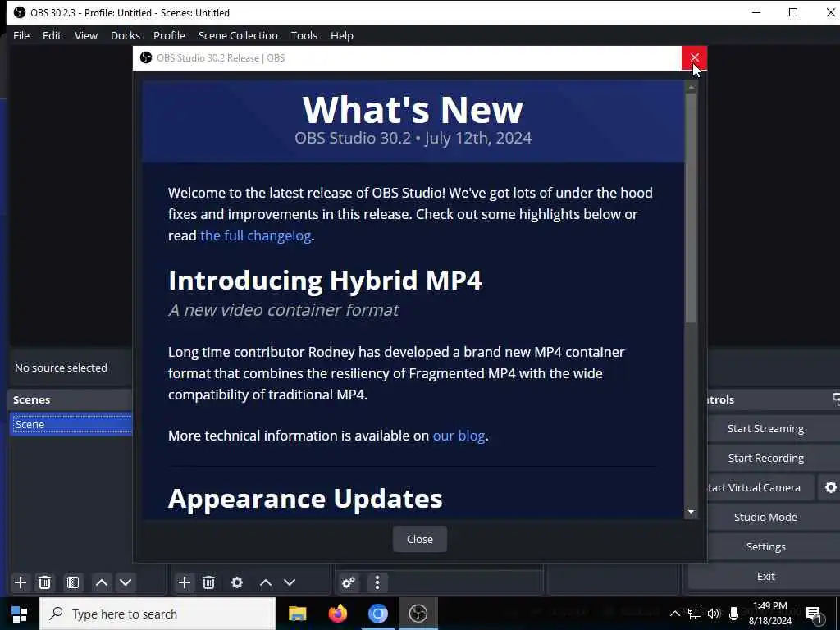This screenshot has height=630, width=840.
Task: Toggle Studio Mode
Action: click(x=765, y=517)
